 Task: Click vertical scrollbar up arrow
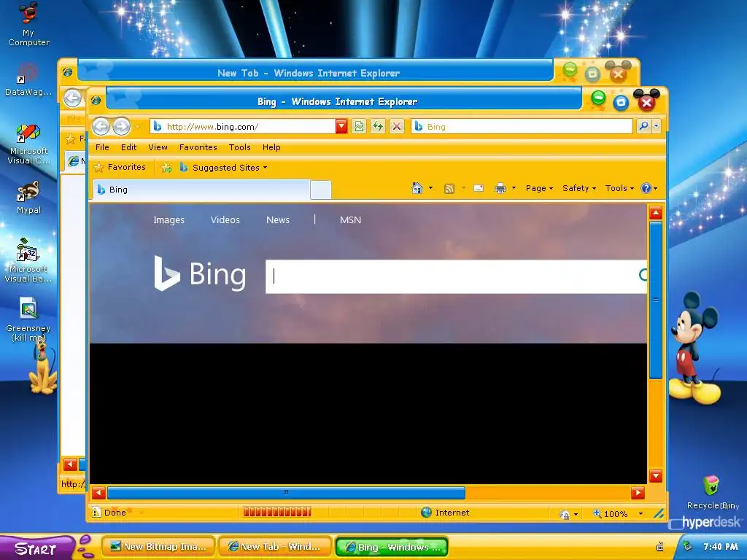pyautogui.click(x=656, y=213)
